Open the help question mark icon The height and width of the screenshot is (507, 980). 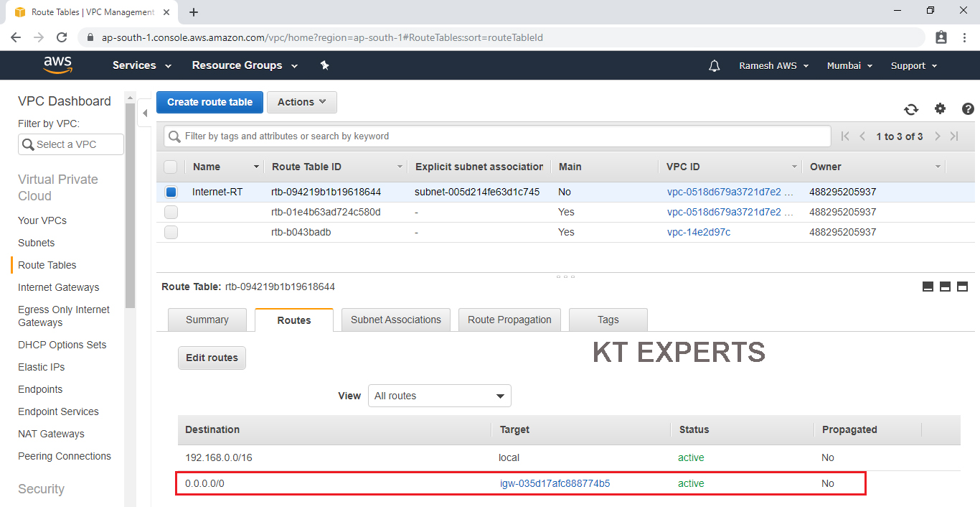pyautogui.click(x=968, y=108)
